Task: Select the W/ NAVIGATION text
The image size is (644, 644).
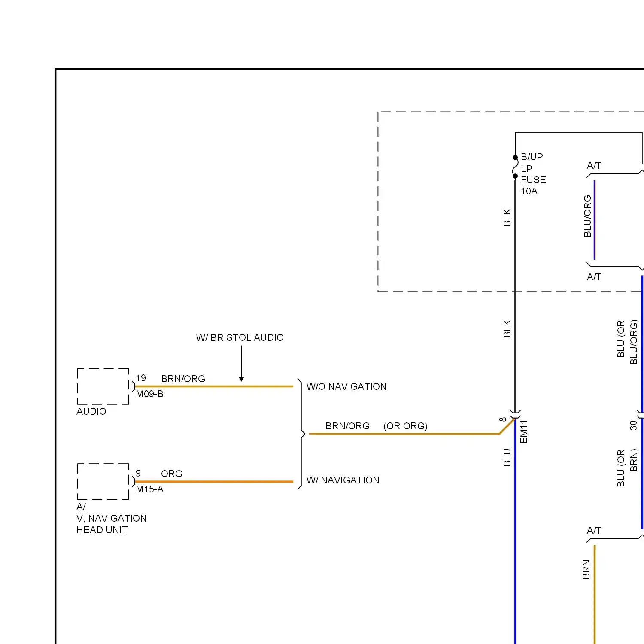Action: [343, 480]
